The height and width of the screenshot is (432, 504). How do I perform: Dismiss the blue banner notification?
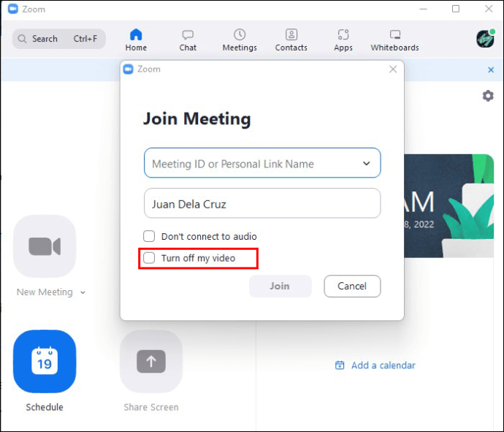tap(491, 69)
